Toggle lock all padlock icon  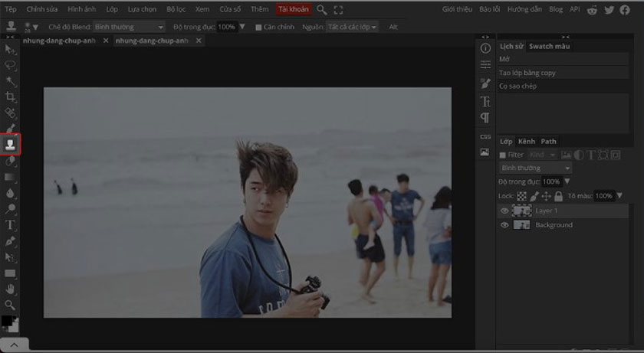[559, 196]
